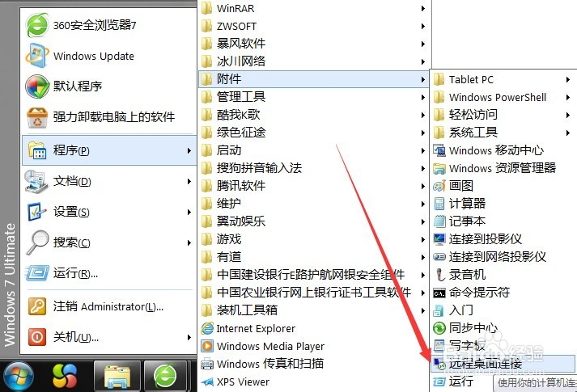Open the Windows PowerShell folder

(502, 97)
